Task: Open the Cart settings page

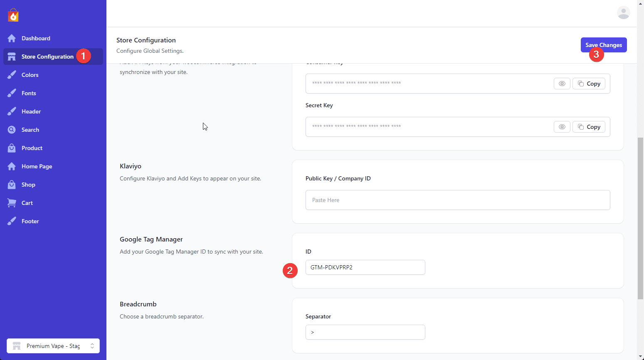Action: 53,203
